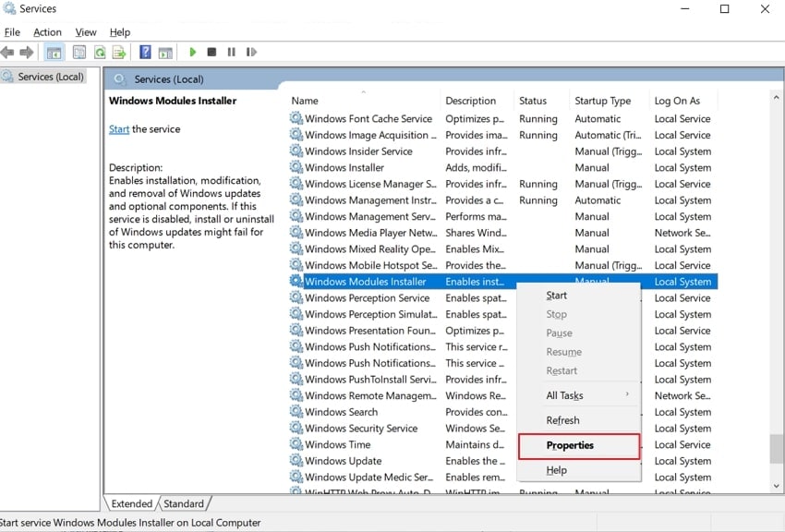Open service Properties using the toolbar icon

click(77, 52)
